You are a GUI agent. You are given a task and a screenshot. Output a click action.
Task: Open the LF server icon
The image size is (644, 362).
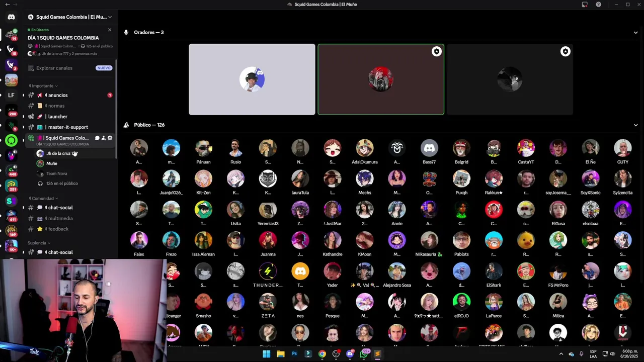click(11, 95)
